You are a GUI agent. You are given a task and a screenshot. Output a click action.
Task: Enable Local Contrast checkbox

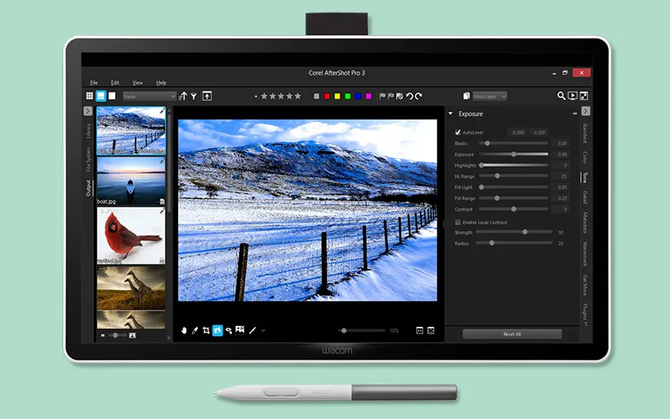tap(458, 222)
